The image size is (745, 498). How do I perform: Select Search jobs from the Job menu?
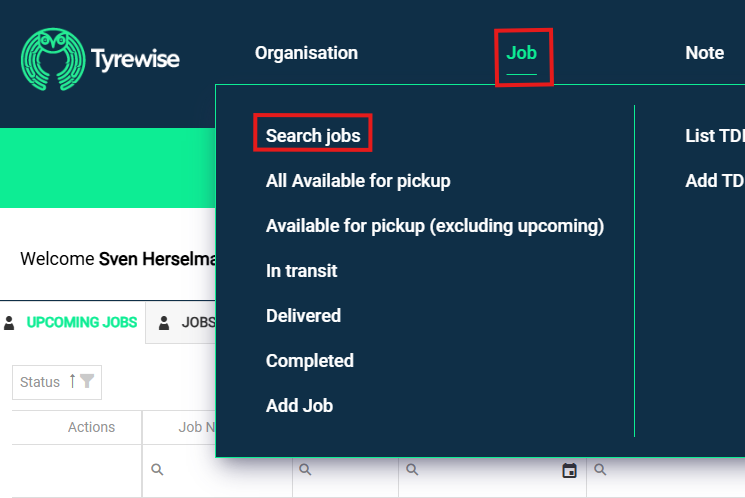313,136
